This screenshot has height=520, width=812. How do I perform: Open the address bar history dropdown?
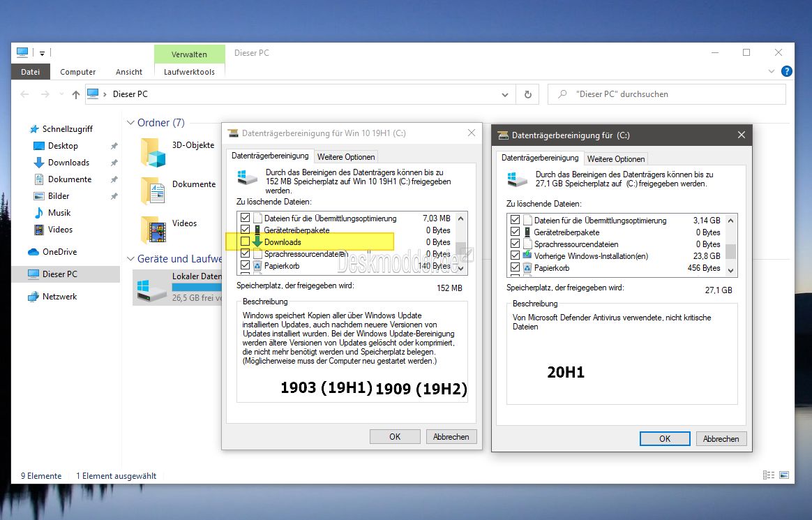(x=505, y=95)
